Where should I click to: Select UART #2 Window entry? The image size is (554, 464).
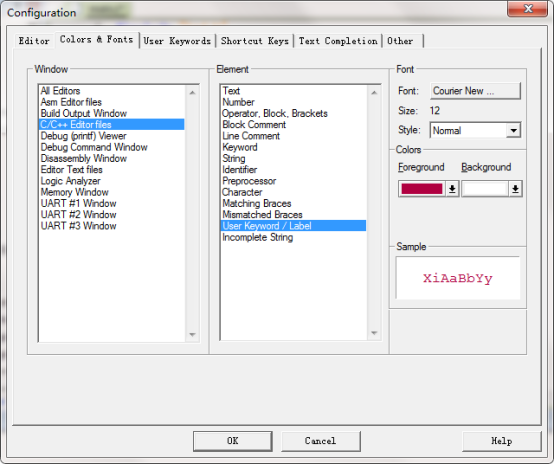pos(112,215)
